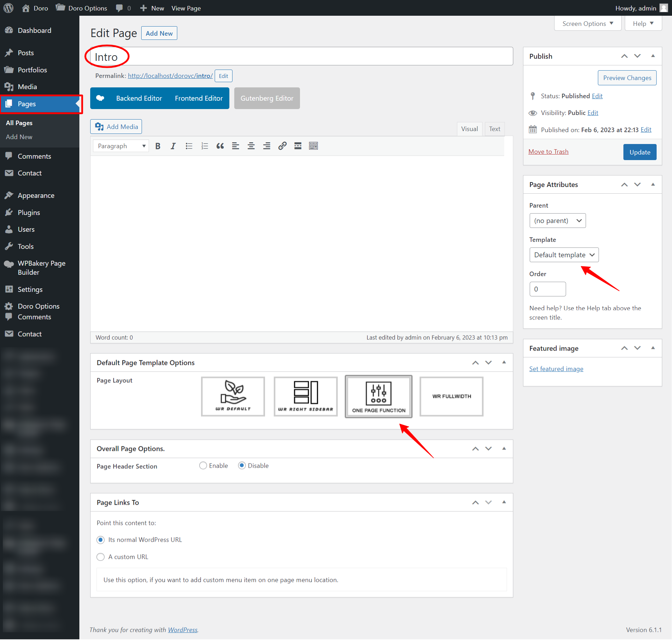
Task: Switch to Visual editor tab
Action: (470, 129)
